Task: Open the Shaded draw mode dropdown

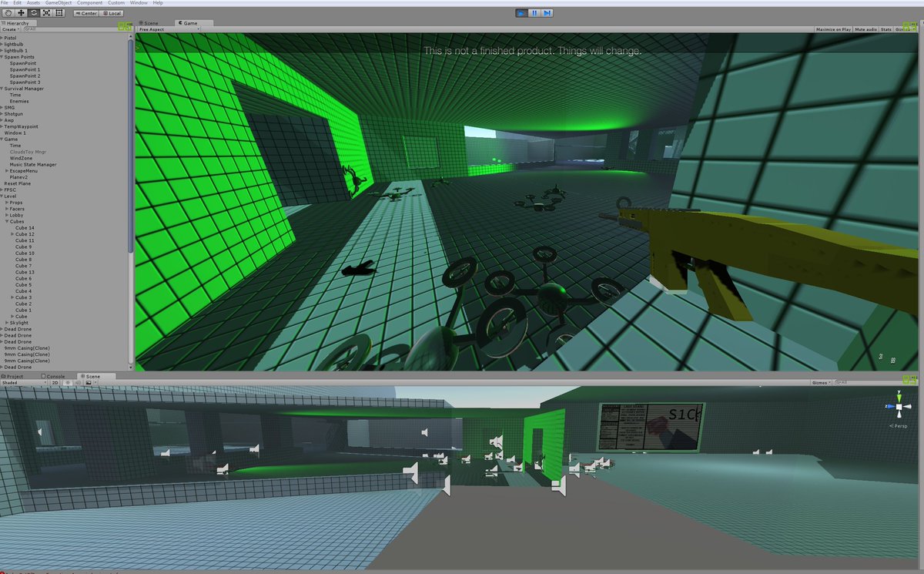Action: coord(24,382)
